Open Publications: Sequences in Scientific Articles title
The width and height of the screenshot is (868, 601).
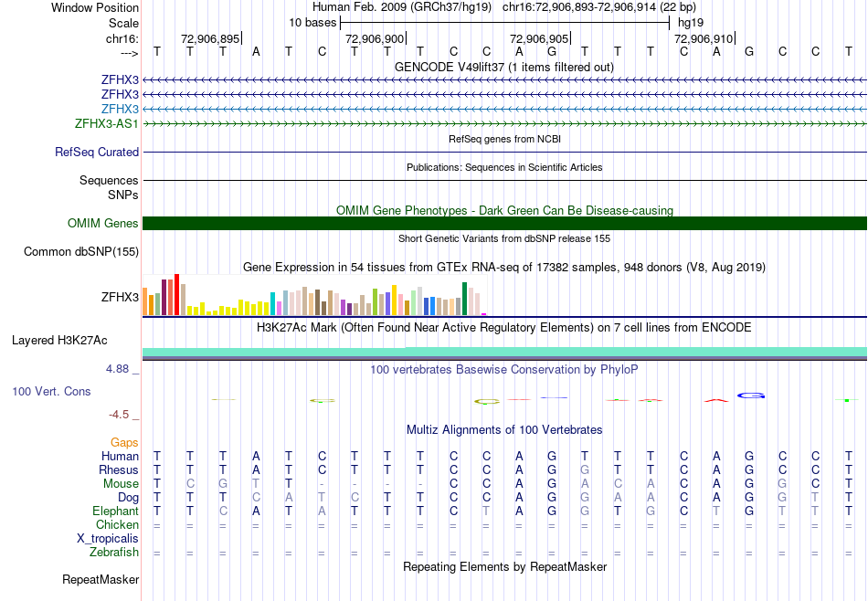(504, 167)
